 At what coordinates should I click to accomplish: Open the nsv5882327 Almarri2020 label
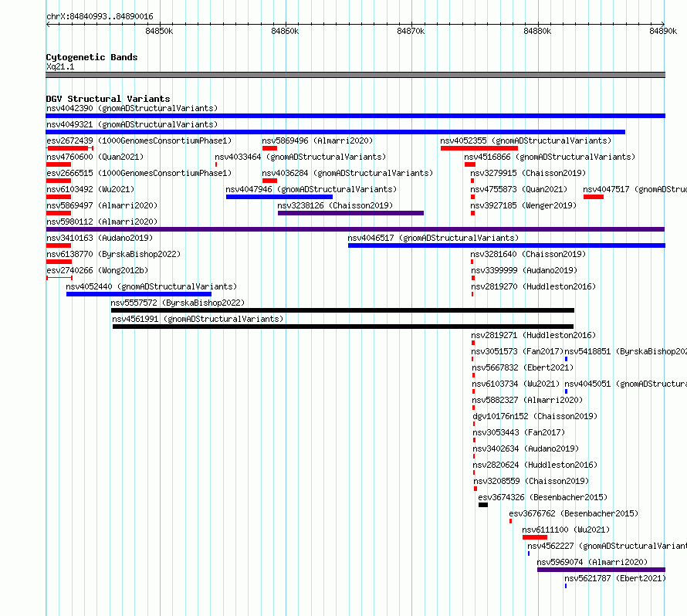pos(527,400)
